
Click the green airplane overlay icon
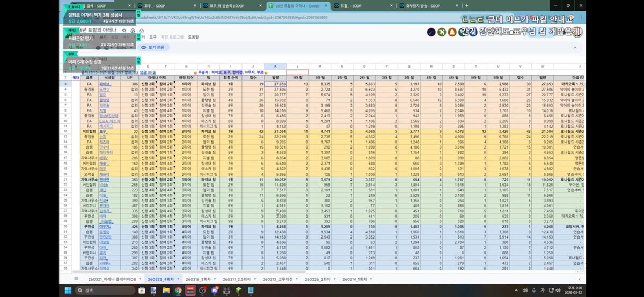442,33
